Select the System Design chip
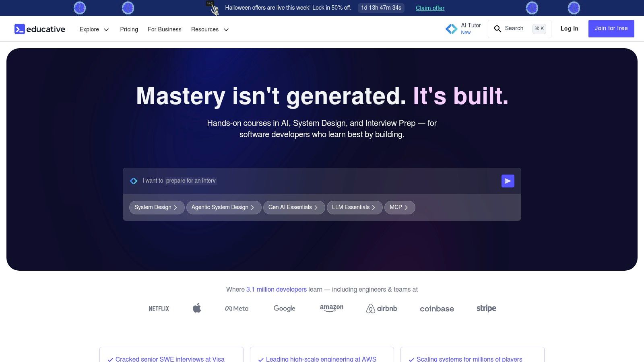644x362 pixels. click(157, 207)
